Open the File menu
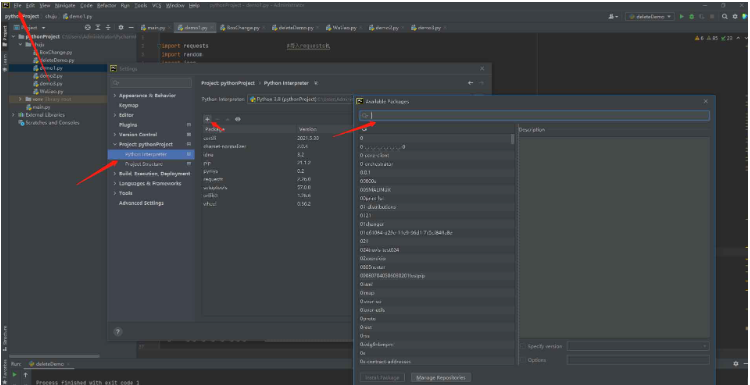 coord(18,6)
